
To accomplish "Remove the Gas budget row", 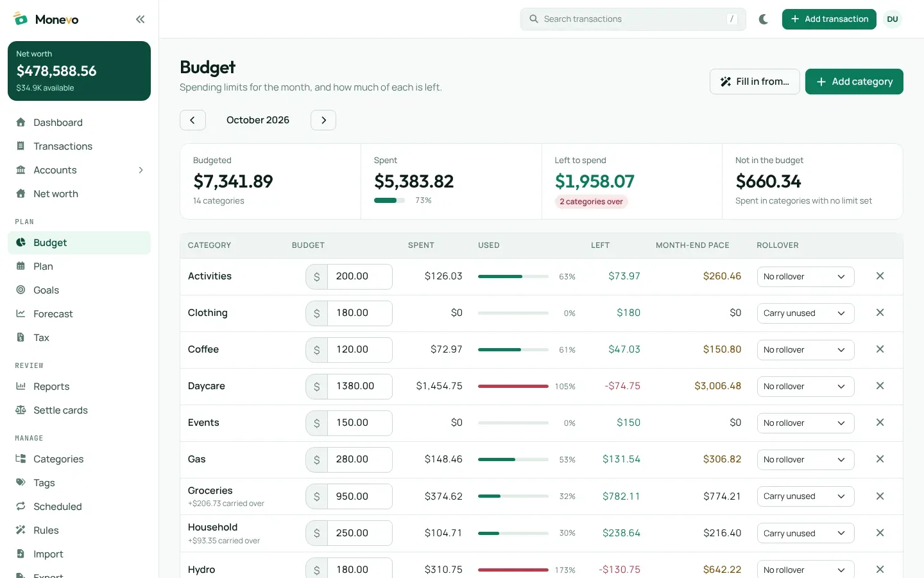I will tap(880, 459).
